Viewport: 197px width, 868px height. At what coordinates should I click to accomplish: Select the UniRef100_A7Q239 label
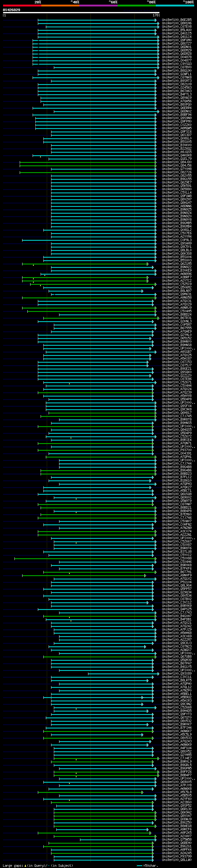[x=177, y=393]
